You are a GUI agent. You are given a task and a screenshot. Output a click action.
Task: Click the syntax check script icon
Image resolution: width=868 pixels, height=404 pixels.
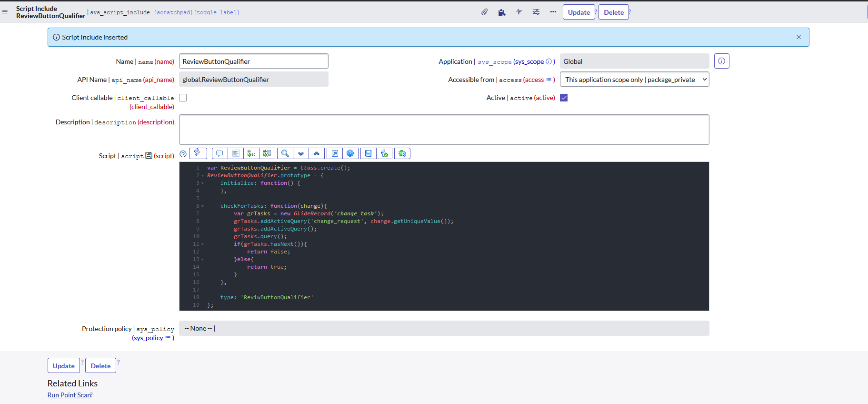(384, 153)
